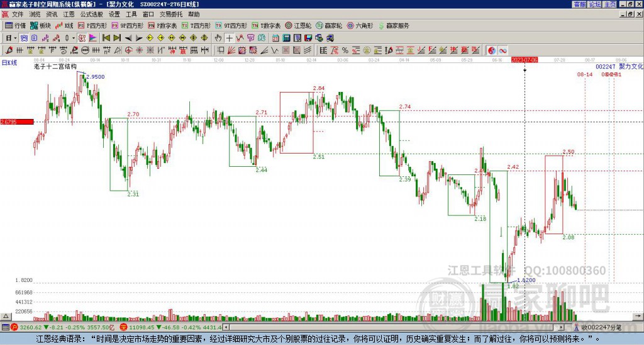
Task: Open the 江恩轮 Gann wheel
Action: point(298,25)
